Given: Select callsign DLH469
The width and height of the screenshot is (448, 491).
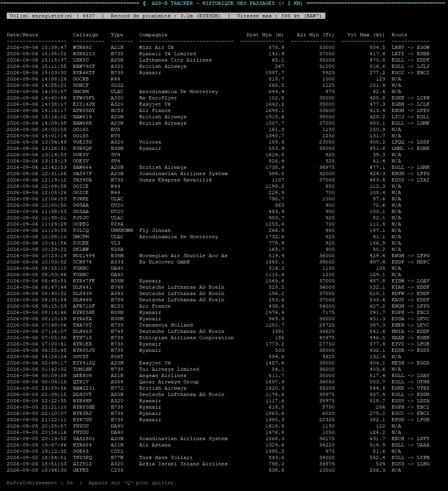Looking at the screenshot, I should point(82,300).
